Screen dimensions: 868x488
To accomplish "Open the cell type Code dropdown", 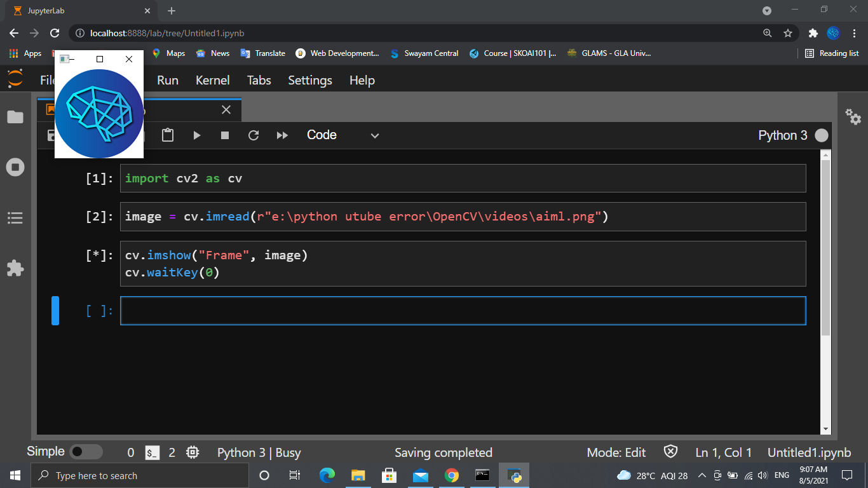I will coord(343,135).
